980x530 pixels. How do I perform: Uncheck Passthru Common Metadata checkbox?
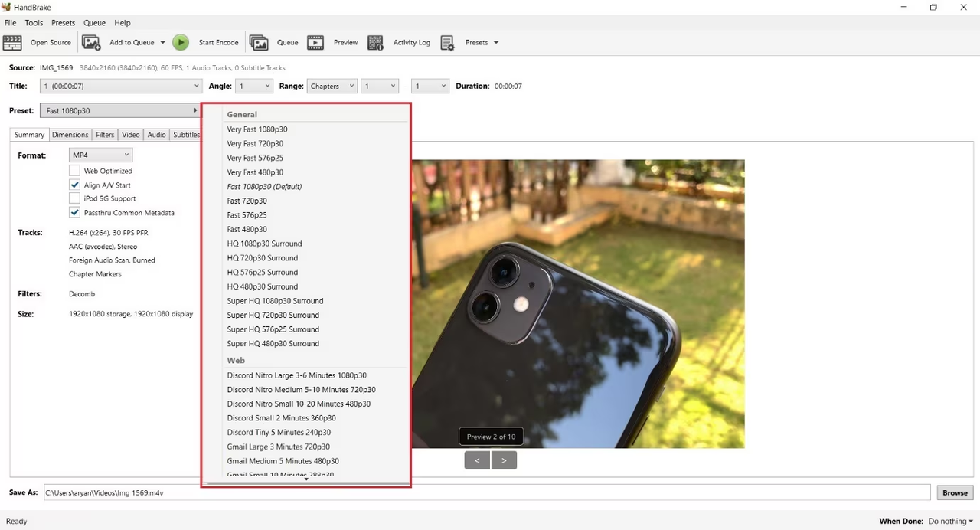[x=74, y=212]
